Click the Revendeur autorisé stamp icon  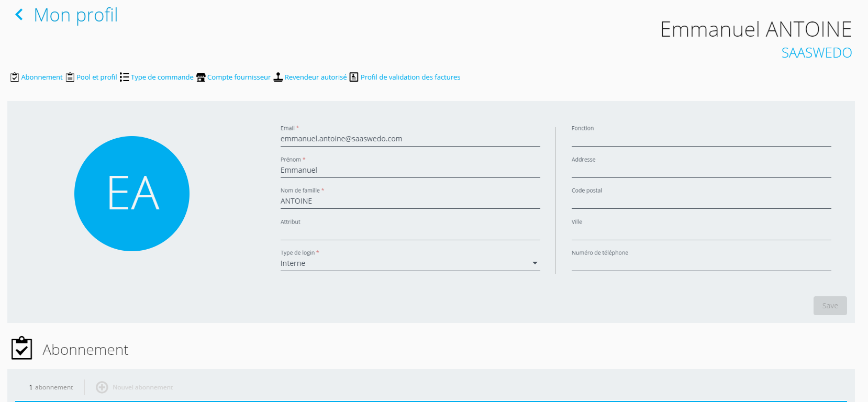click(x=279, y=77)
